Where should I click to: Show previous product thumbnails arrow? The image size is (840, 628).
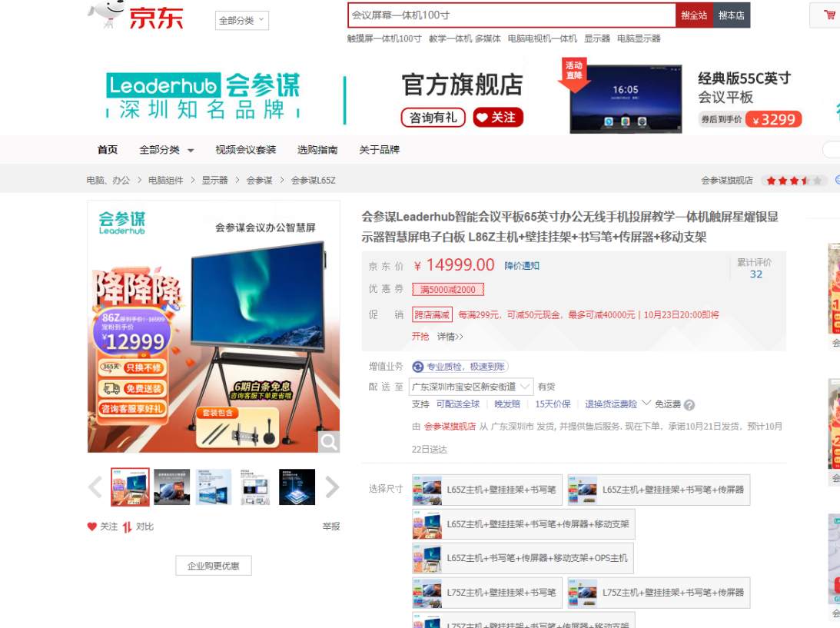pyautogui.click(x=95, y=487)
